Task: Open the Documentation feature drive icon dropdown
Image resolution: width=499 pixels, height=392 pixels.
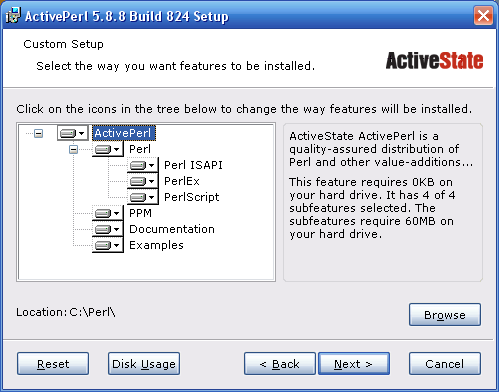Action: point(107,229)
